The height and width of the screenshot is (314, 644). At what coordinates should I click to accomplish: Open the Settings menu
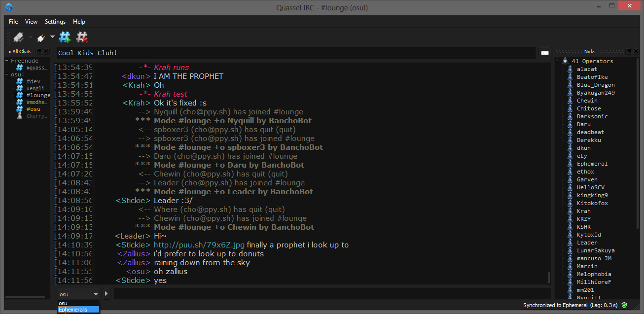[x=55, y=22]
